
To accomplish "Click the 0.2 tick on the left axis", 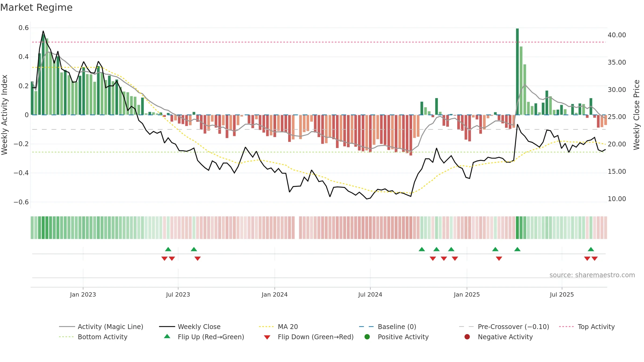I will pyautogui.click(x=24, y=86).
